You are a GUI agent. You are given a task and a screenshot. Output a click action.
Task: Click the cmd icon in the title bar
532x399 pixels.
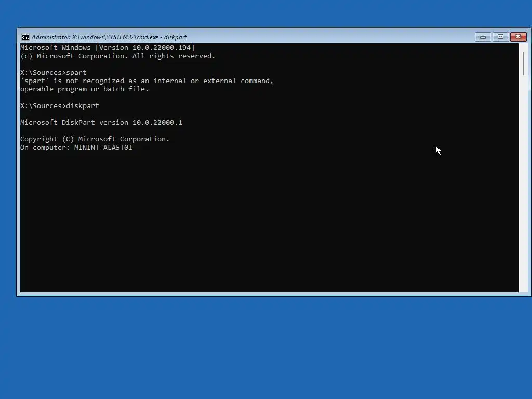click(x=25, y=37)
